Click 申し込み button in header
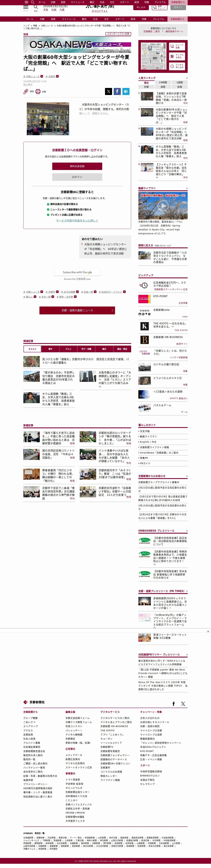This screenshot has height=868, width=211. coord(141,7)
